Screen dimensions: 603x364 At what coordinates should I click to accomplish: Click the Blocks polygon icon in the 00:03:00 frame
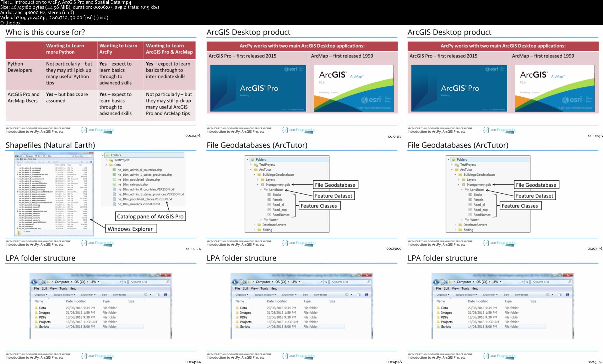click(269, 195)
